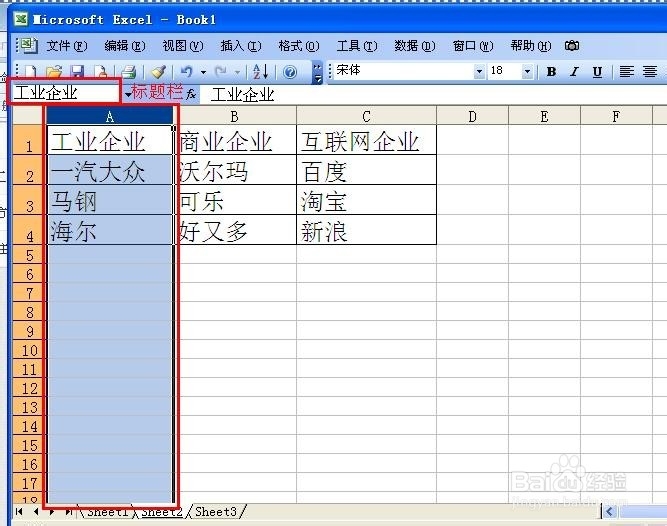This screenshot has width=667, height=526.
Task: Click cell containing 商业企业
Action: coord(235,140)
